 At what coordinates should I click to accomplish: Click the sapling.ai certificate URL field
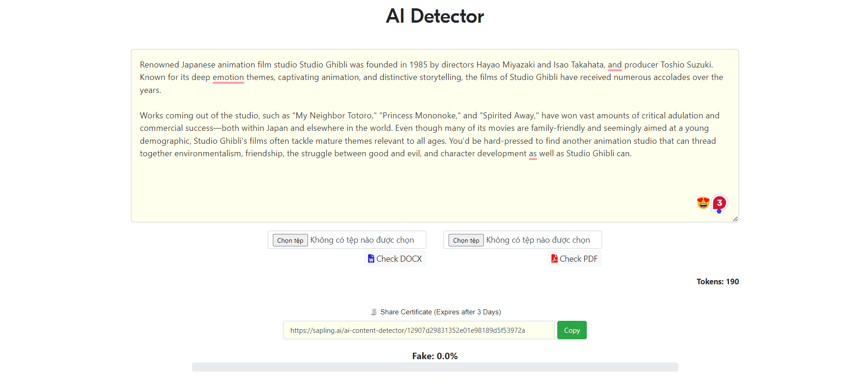(x=419, y=330)
